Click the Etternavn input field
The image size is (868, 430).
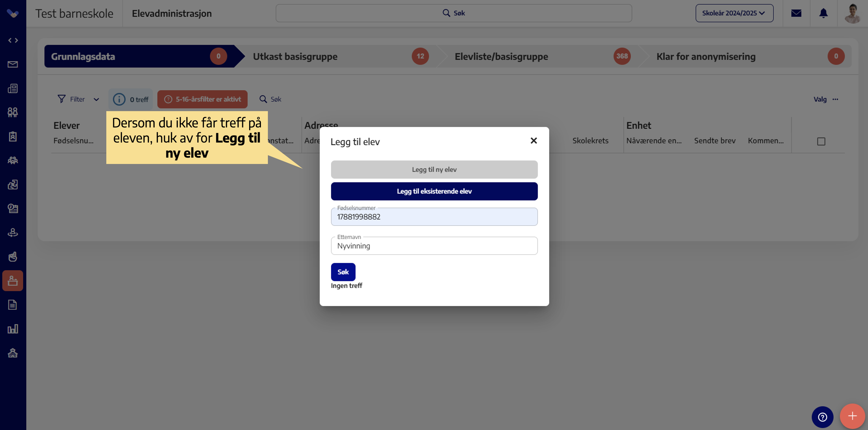pos(434,246)
